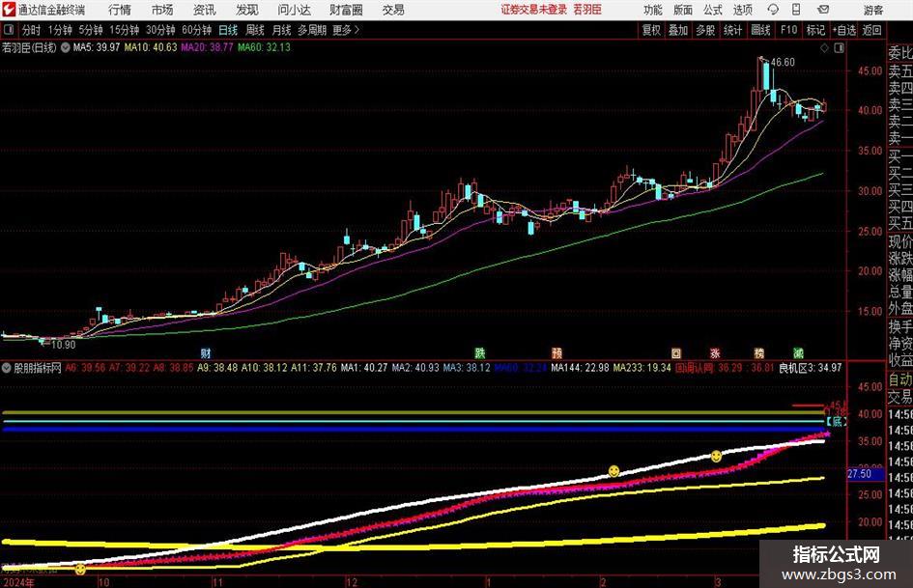
Task: Open the 发现 menu
Action: pos(247,10)
